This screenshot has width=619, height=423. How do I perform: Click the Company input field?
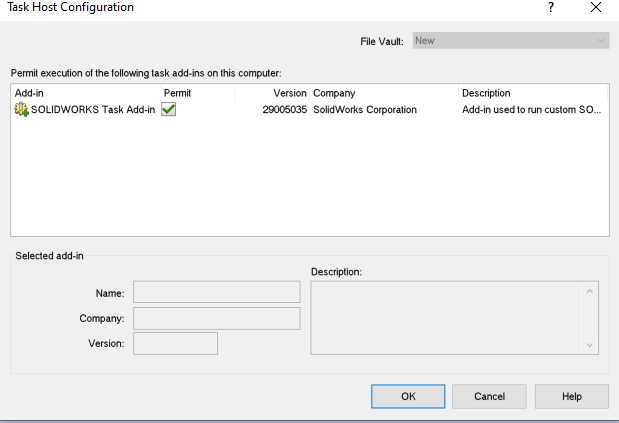click(216, 318)
